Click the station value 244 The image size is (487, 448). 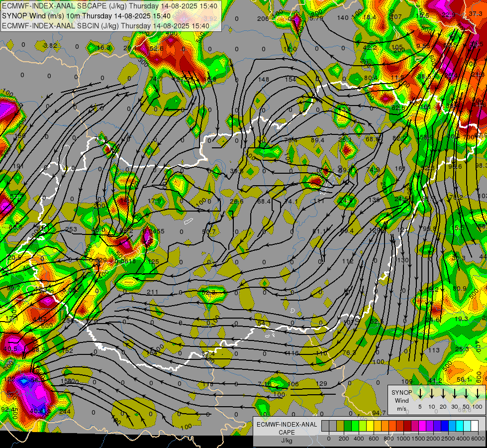[x=65, y=411]
